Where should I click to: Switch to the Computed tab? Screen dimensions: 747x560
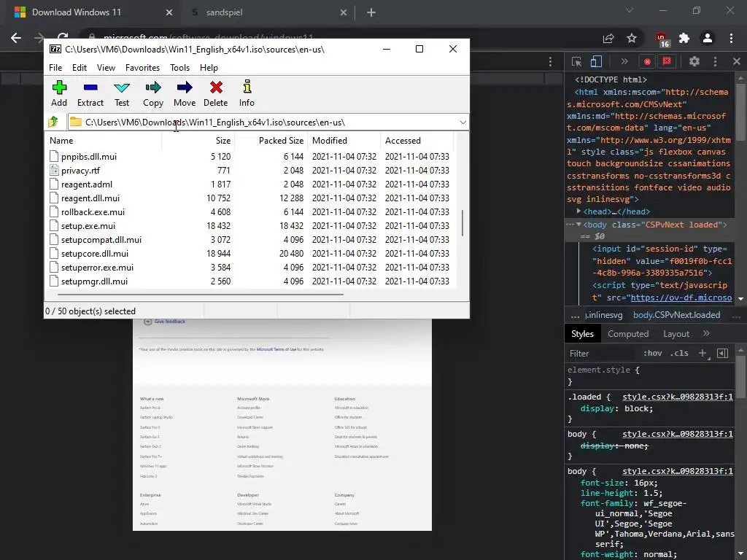click(x=628, y=334)
